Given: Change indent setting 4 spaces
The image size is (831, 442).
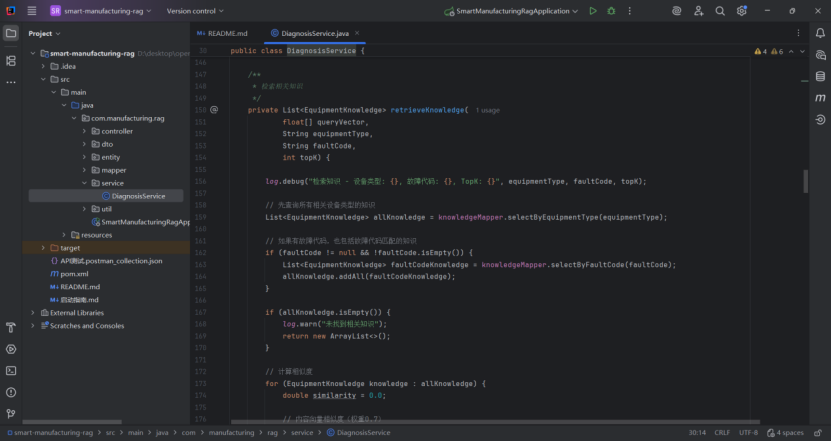Looking at the screenshot, I should 785,432.
